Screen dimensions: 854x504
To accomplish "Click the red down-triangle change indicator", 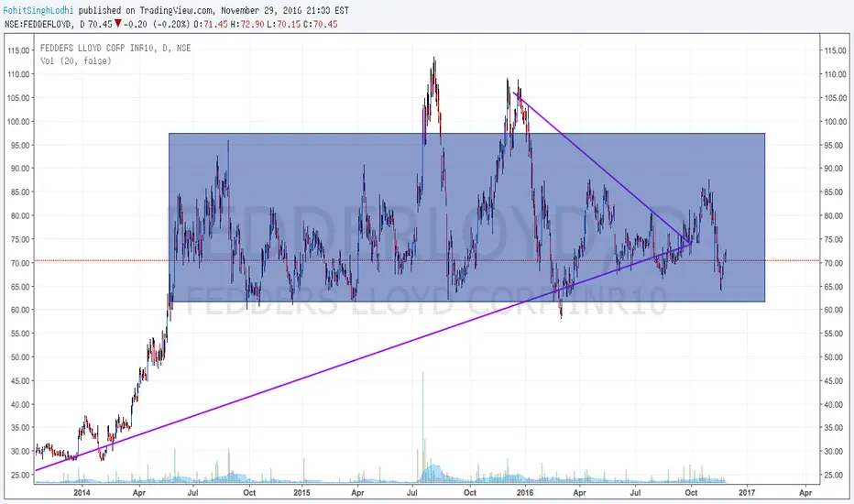I will tap(117, 24).
